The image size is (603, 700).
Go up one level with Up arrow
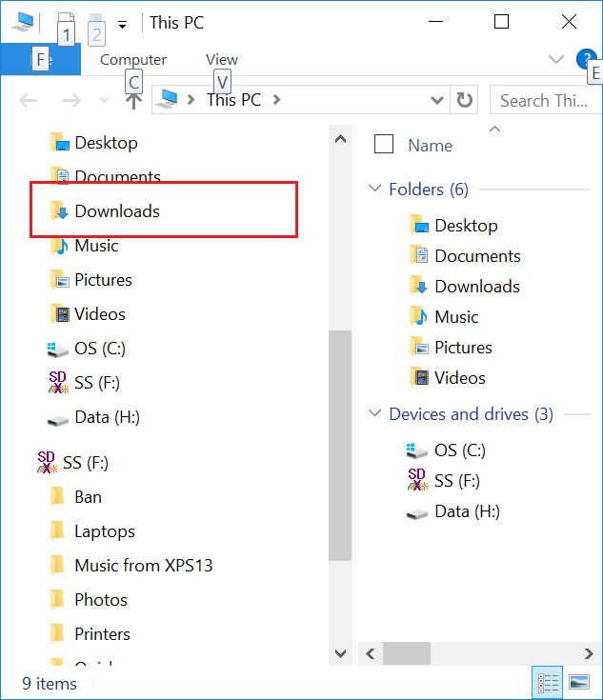[133, 100]
